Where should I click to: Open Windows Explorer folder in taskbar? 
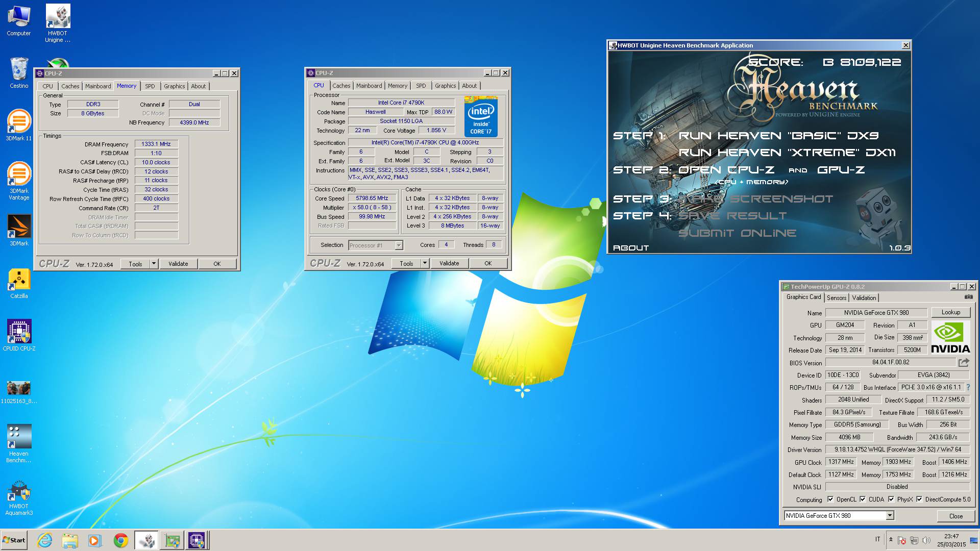(70, 540)
